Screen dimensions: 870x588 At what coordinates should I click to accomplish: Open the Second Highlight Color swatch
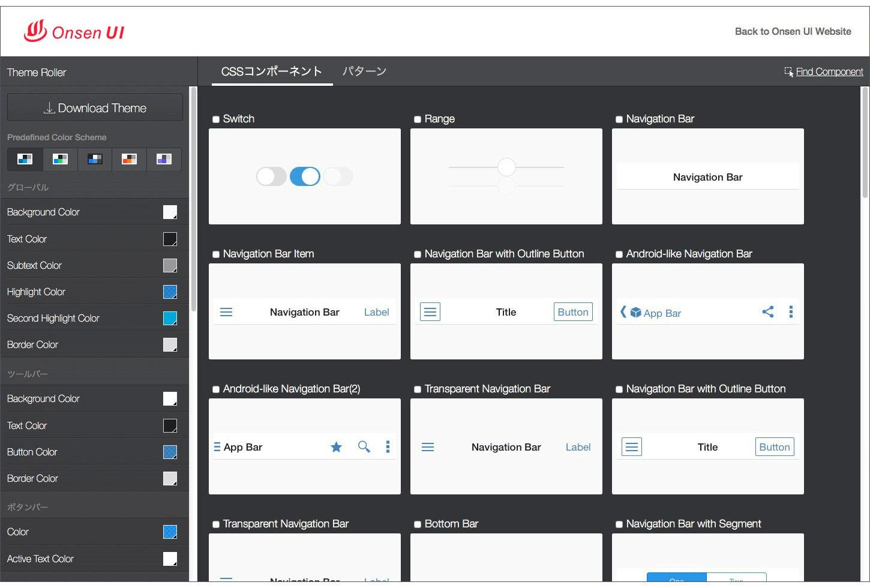tap(170, 318)
